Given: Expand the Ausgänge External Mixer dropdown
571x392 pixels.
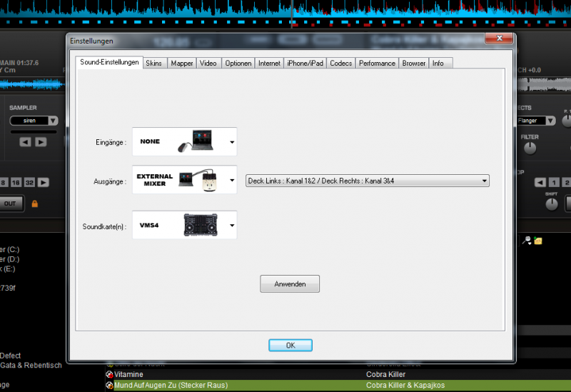Looking at the screenshot, I should [x=232, y=180].
